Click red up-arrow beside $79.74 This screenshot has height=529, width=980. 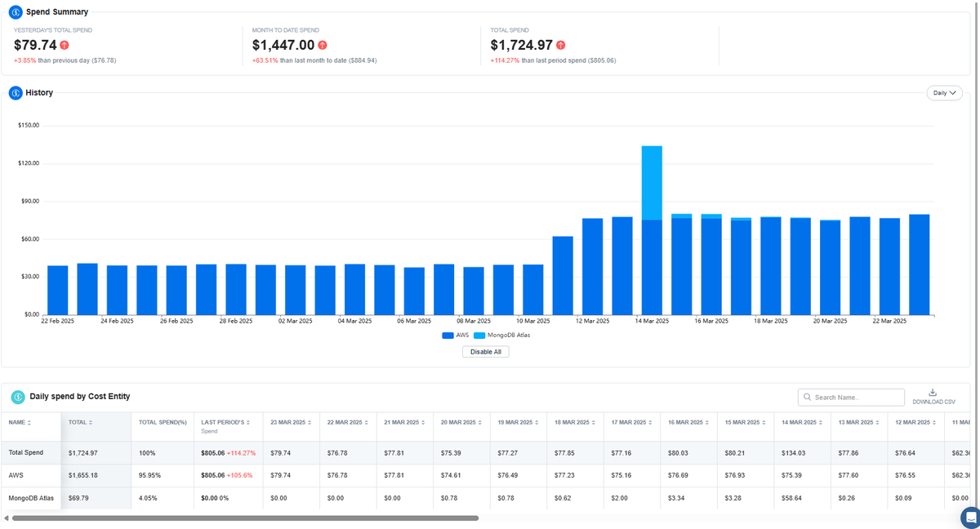tap(65, 46)
